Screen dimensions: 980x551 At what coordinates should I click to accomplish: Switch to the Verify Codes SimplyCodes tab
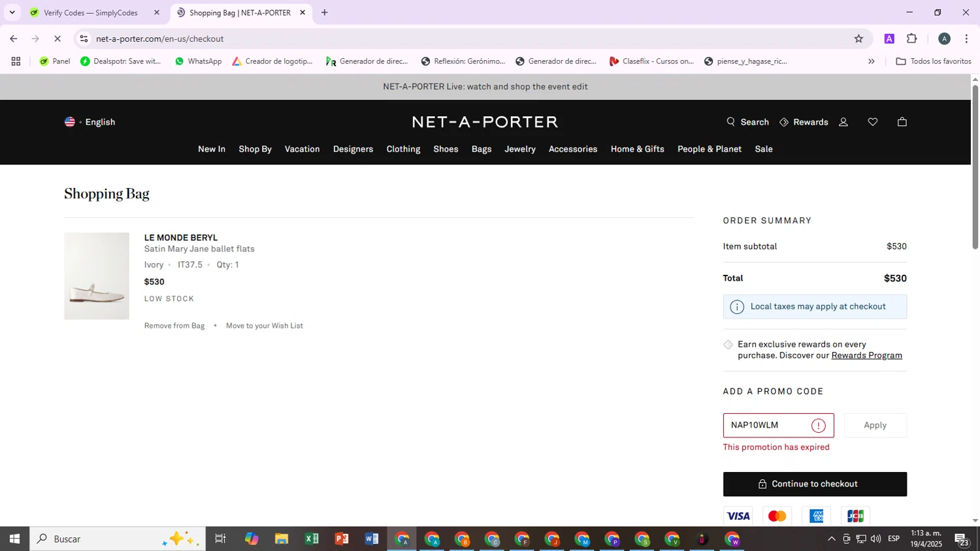(x=91, y=12)
